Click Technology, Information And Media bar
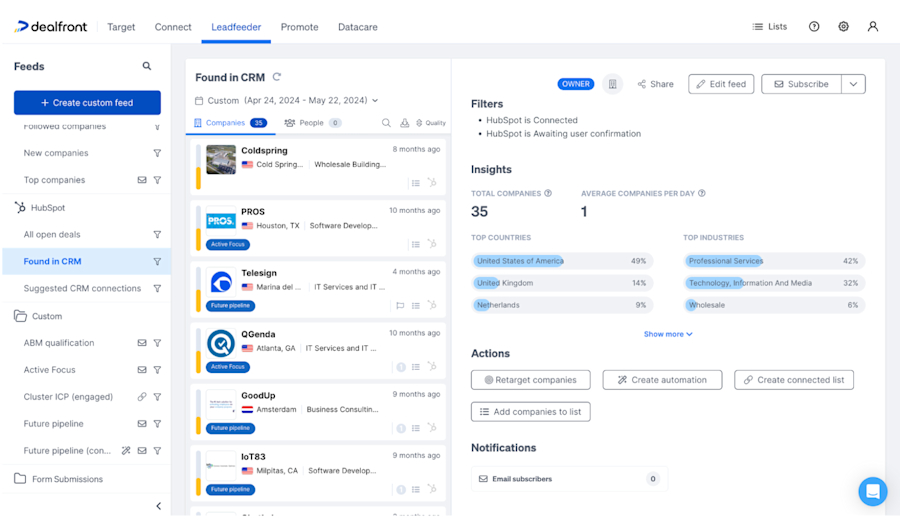Screen dimensions: 900x520 pyautogui.click(x=774, y=283)
